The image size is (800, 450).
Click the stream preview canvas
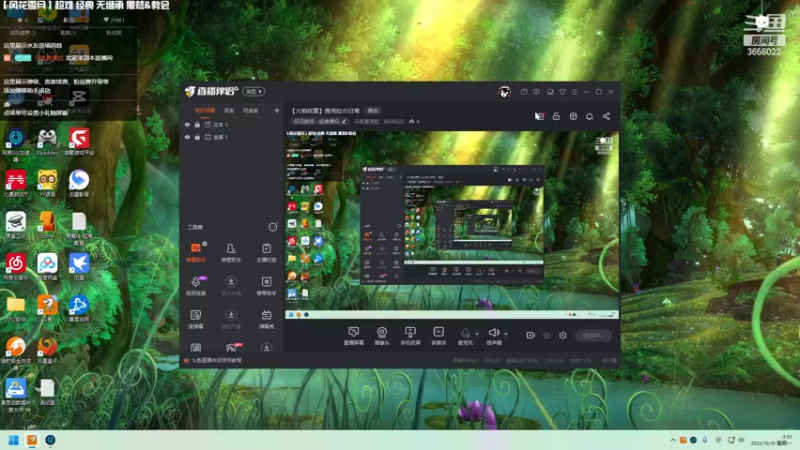click(x=452, y=225)
